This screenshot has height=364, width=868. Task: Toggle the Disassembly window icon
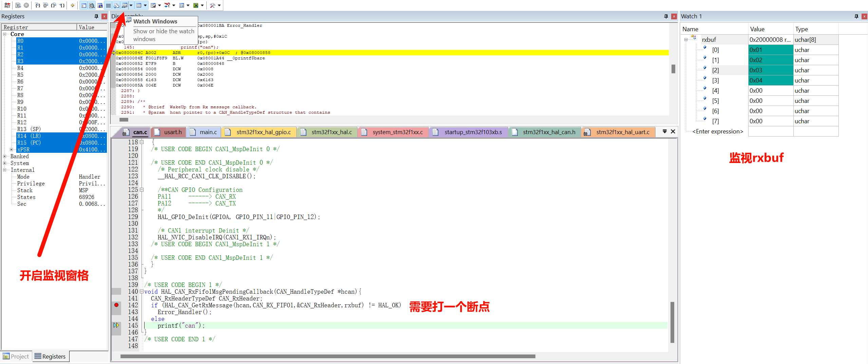coord(92,5)
